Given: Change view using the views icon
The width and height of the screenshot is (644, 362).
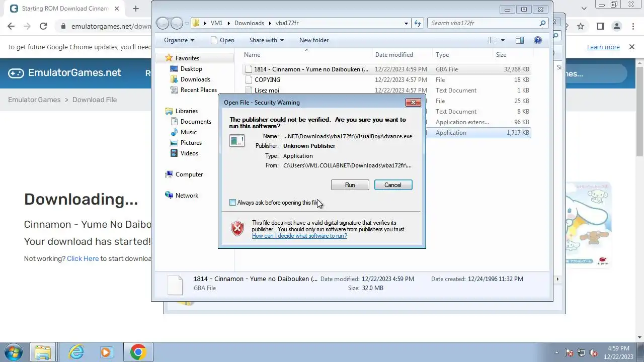Looking at the screenshot, I should point(492,40).
